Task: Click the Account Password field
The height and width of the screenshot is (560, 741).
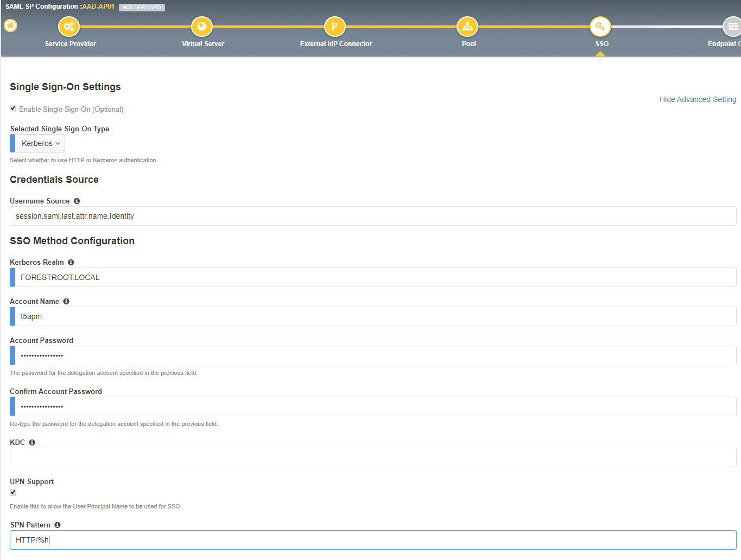Action: [x=375, y=355]
